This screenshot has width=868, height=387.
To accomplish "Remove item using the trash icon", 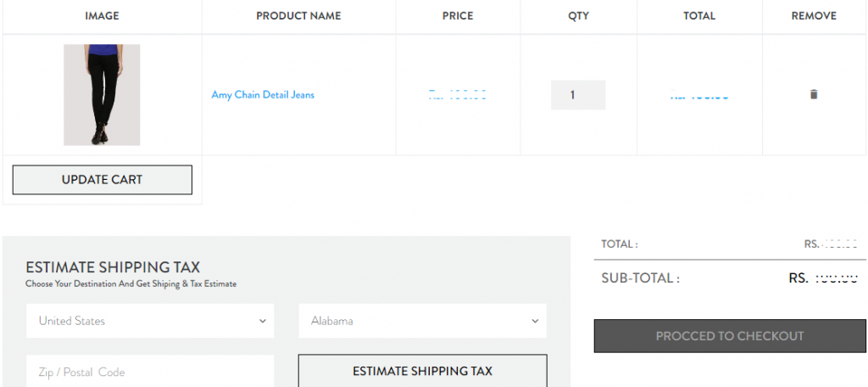I will pos(813,94).
